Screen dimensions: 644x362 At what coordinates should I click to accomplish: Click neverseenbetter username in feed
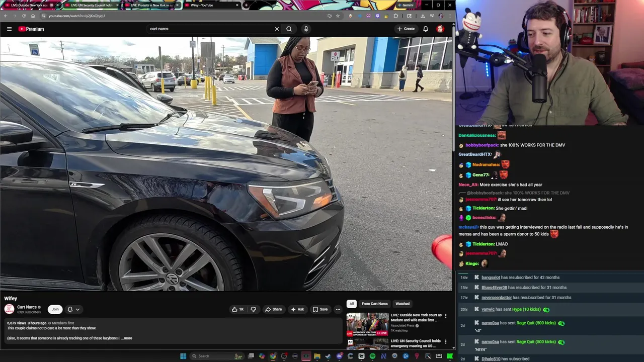click(x=497, y=298)
